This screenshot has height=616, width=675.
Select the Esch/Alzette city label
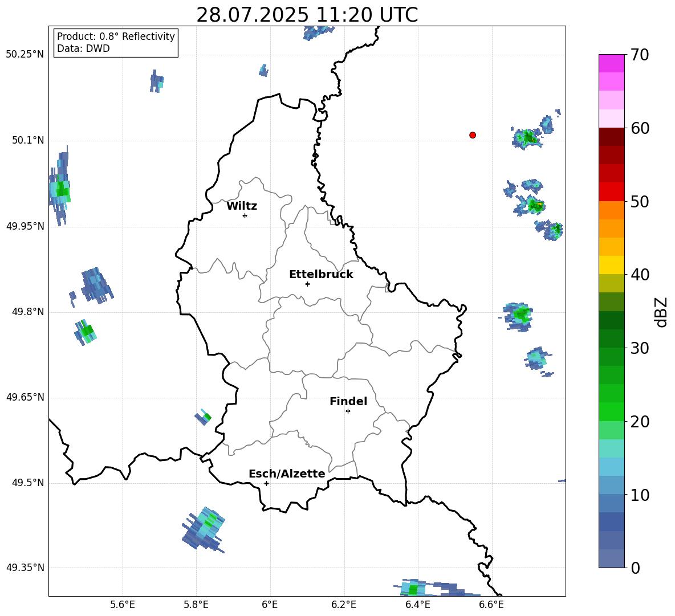coord(287,474)
